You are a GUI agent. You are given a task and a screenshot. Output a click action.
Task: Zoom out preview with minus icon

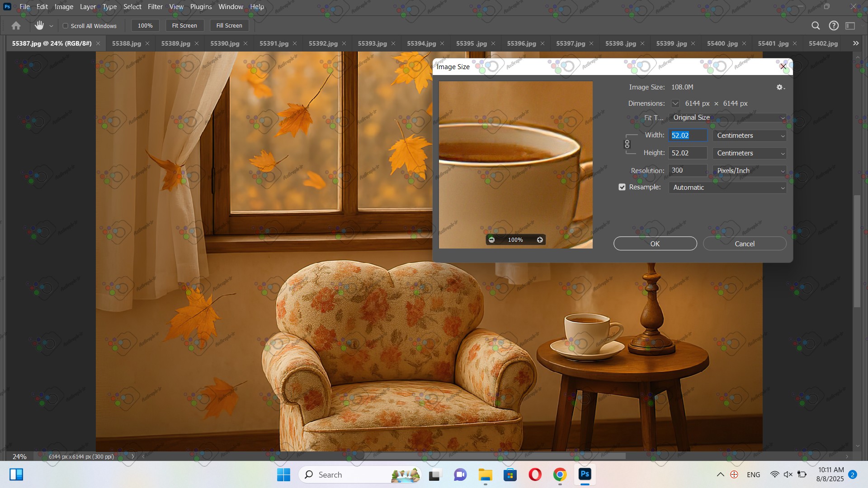(x=492, y=240)
